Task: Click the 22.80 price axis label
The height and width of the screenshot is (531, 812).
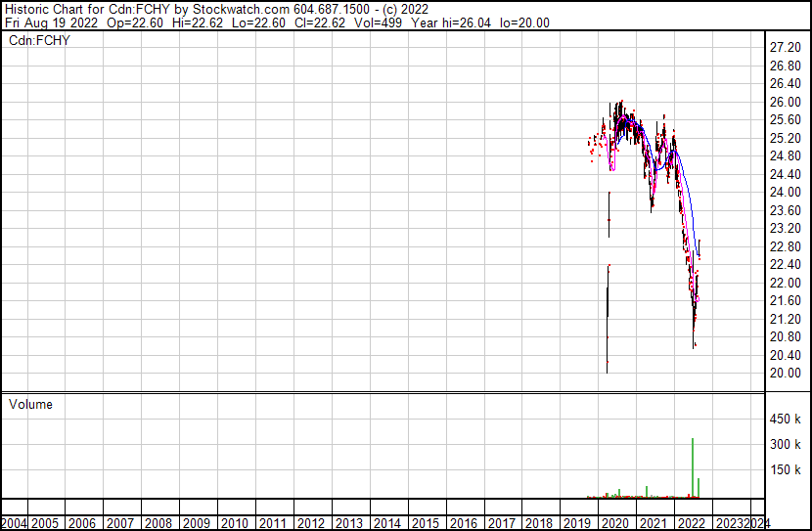Action: pos(787,246)
